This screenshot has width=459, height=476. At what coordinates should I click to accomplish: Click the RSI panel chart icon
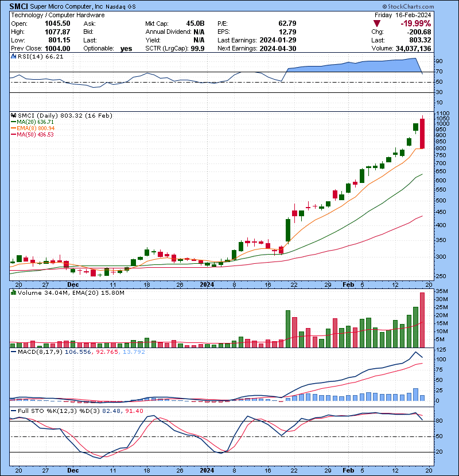click(x=13, y=56)
